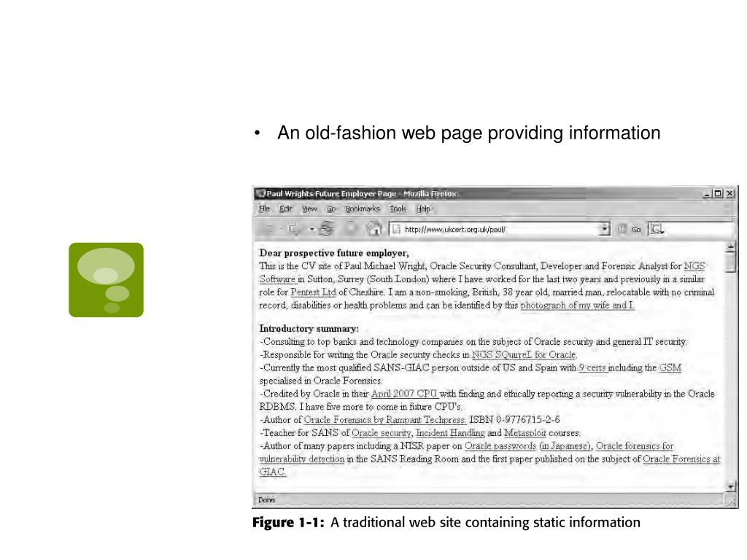Open the Go menu
The image size is (747, 560).
click(331, 209)
